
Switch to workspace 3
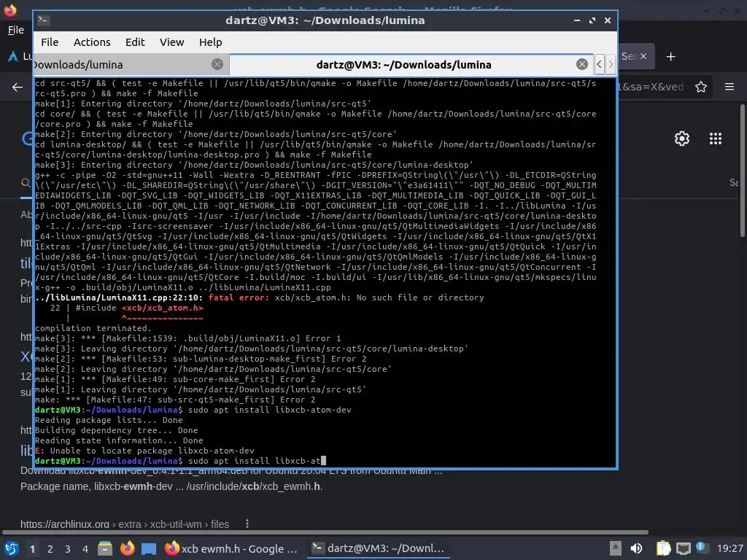pyautogui.click(x=68, y=549)
